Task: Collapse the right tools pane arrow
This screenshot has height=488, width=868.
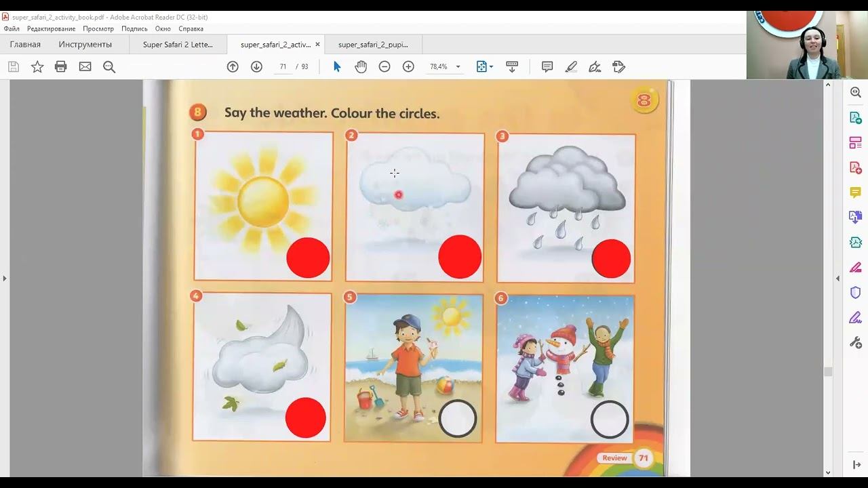Action: coord(837,278)
